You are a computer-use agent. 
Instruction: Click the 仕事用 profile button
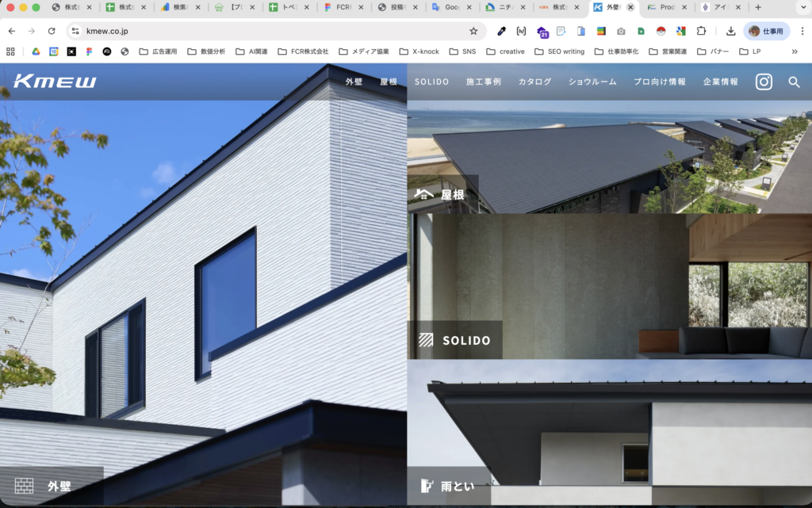(x=766, y=31)
